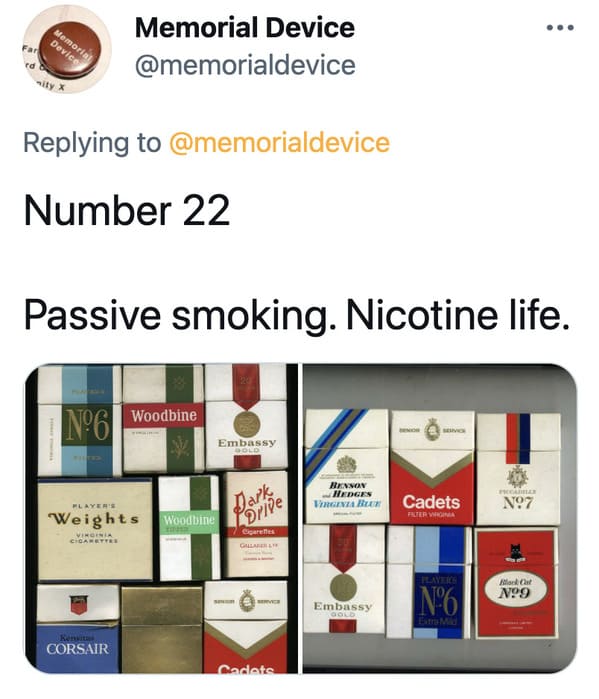Click the blue Player's No 6 Extra Mild pack

(429, 582)
